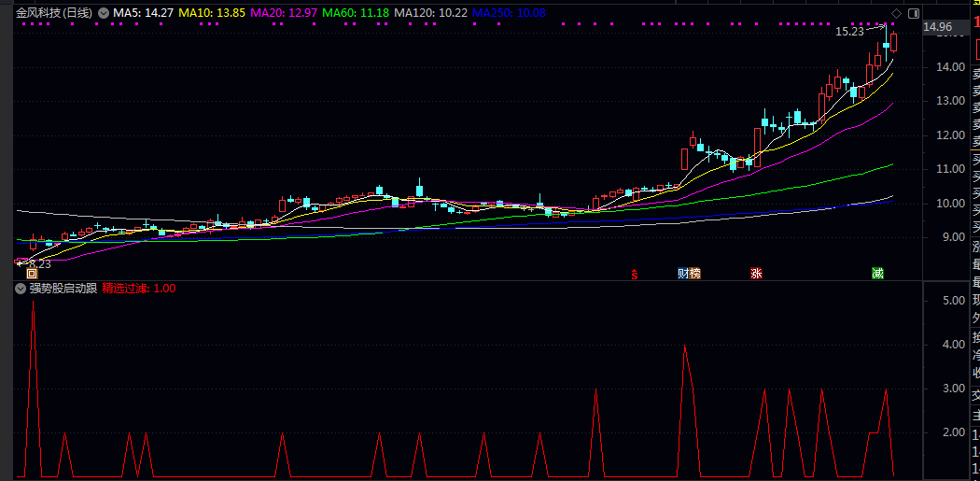The image size is (980, 481).
Task: Select the green MA60 label
Action: click(357, 13)
